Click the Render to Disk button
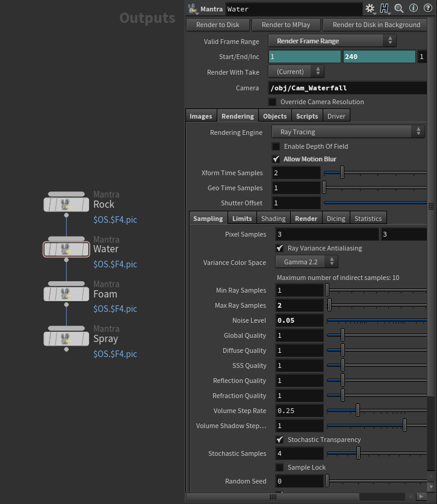This screenshot has height=504, width=437. coord(217,25)
